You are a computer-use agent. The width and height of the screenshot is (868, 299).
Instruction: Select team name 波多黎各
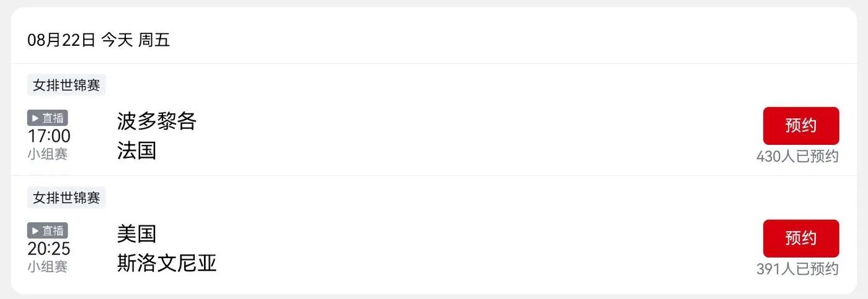tap(156, 121)
